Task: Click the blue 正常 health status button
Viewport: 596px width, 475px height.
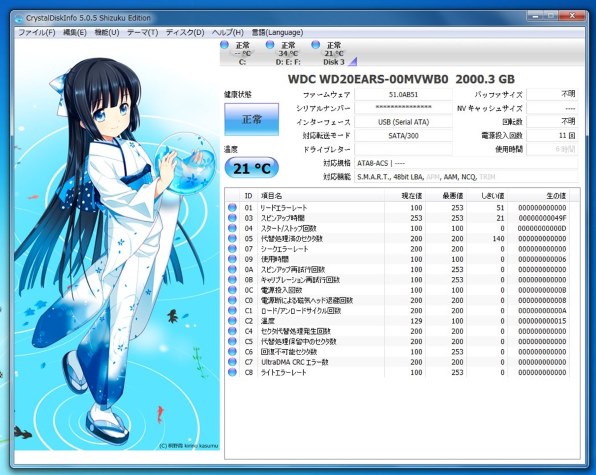Action: pos(251,119)
